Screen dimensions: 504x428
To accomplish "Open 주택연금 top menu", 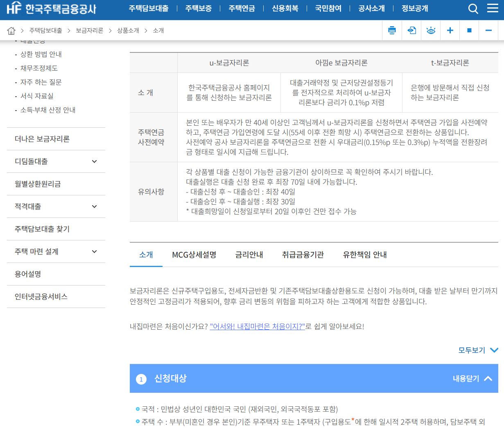I will click(x=242, y=8).
